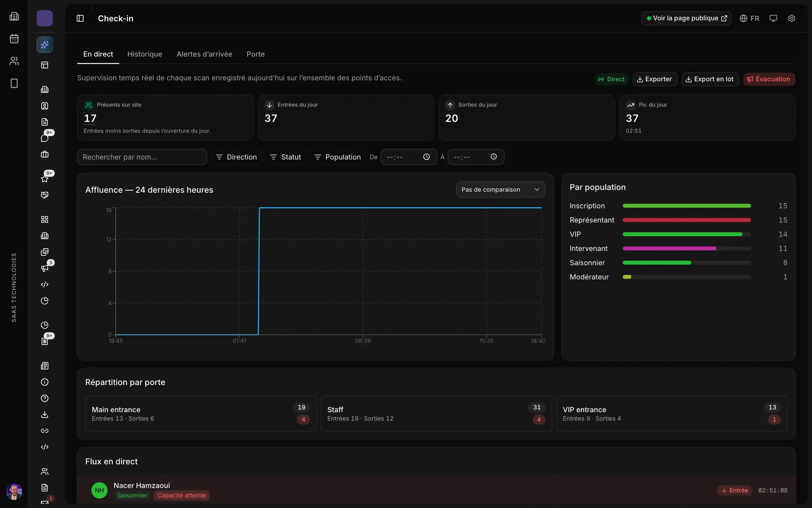Open the chat bubble icon with 9+ badge
The image size is (812, 508).
click(x=45, y=138)
